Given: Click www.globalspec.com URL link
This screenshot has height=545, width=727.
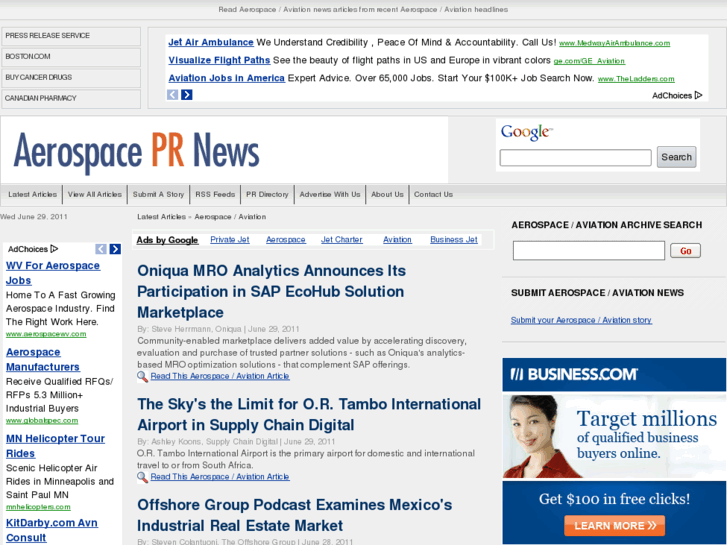Looking at the screenshot, I should 42,421.
